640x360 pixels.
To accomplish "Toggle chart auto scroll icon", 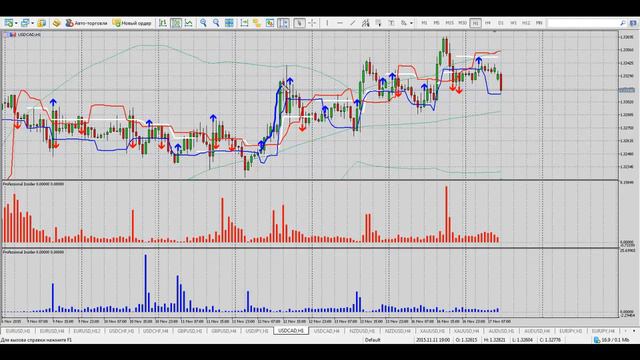I will (x=244, y=23).
